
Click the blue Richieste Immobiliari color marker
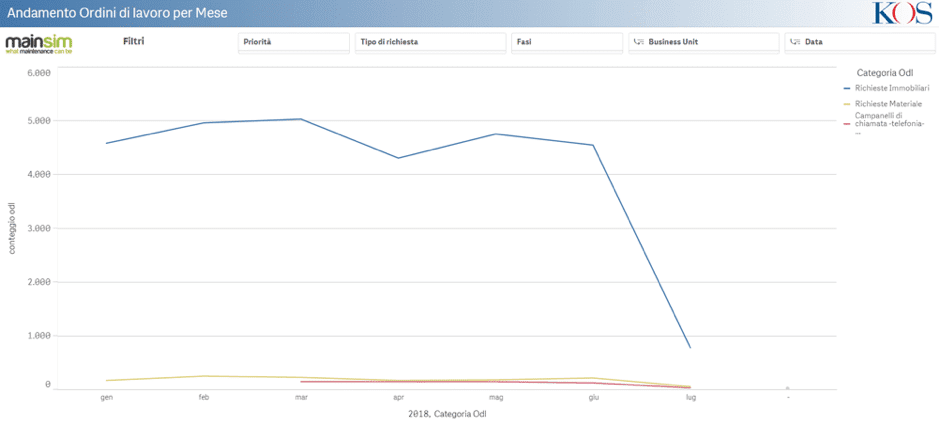pos(847,89)
